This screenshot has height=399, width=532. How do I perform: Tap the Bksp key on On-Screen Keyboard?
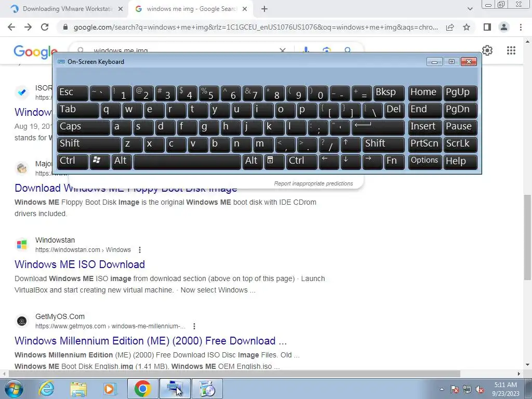pos(389,93)
